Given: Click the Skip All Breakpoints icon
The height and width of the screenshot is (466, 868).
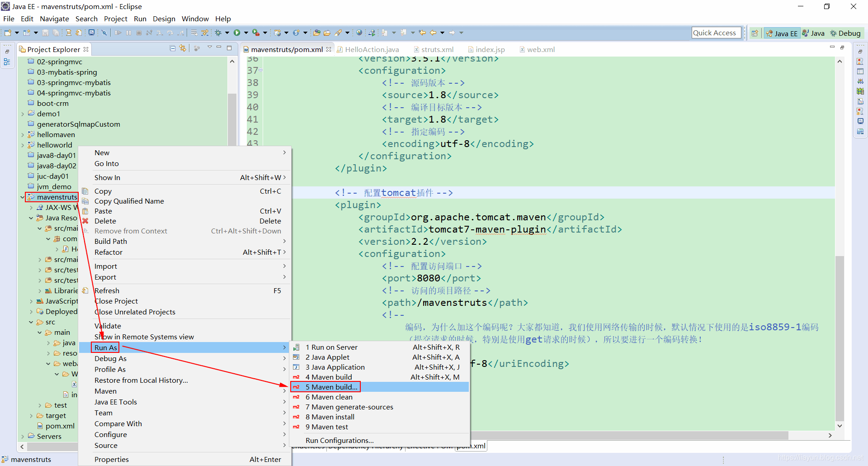Looking at the screenshot, I should pyautogui.click(x=104, y=33).
